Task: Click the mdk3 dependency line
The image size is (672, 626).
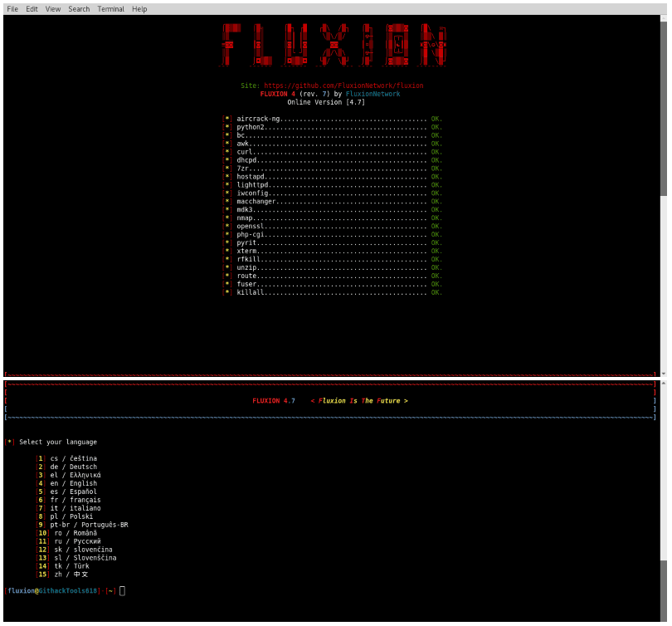Action: (332, 210)
